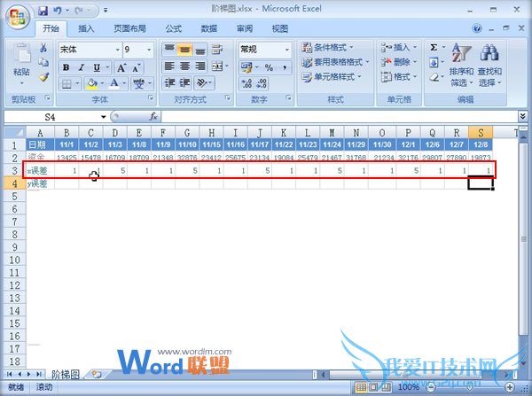The width and height of the screenshot is (532, 396).
Task: Switch to the 插入 ribbon tab
Action: pos(86,29)
